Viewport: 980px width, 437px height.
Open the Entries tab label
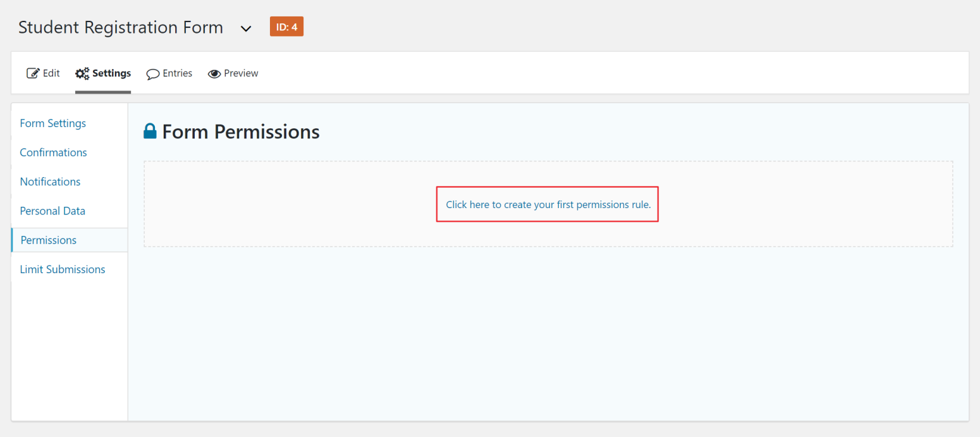click(177, 73)
